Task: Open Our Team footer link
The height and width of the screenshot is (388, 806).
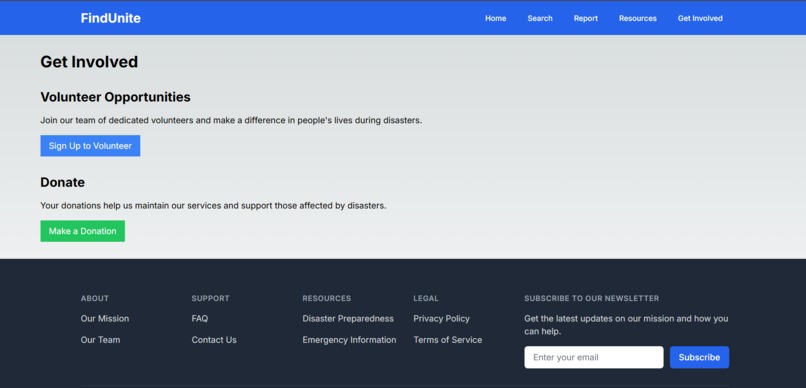Action: click(100, 340)
